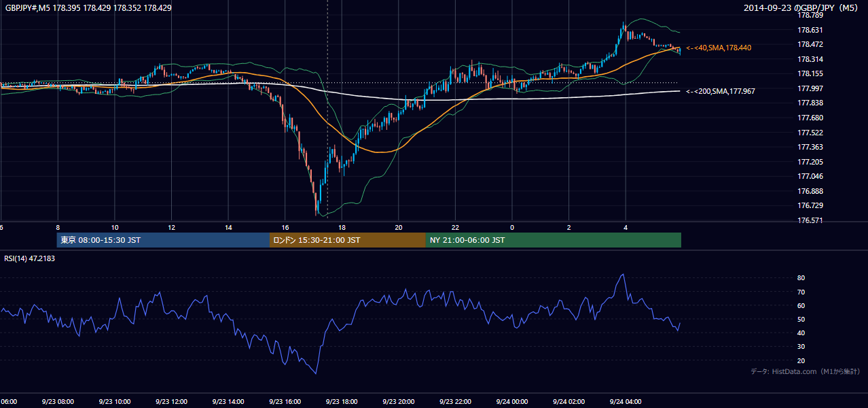Click the 9/23 20:00 date axis label

[398, 402]
